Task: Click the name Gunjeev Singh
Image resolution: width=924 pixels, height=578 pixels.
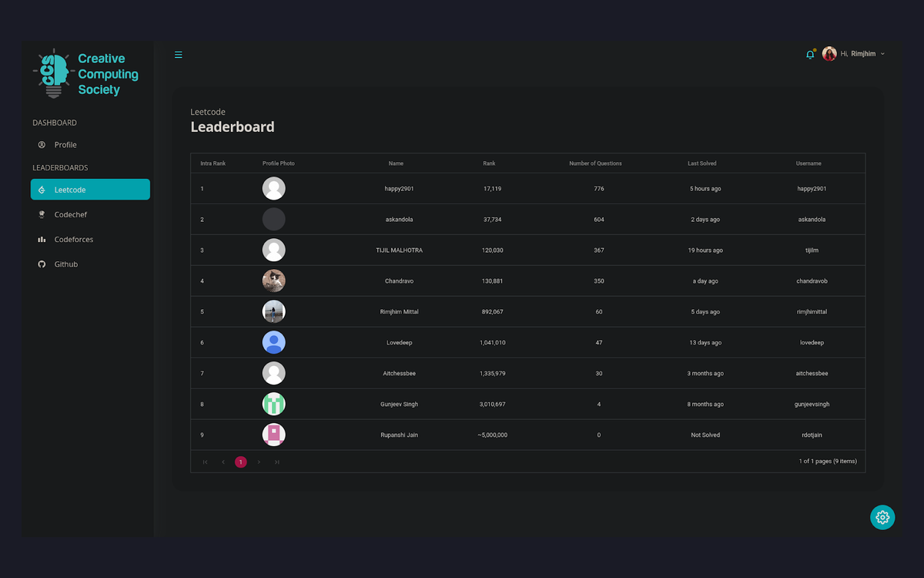Action: [399, 405]
